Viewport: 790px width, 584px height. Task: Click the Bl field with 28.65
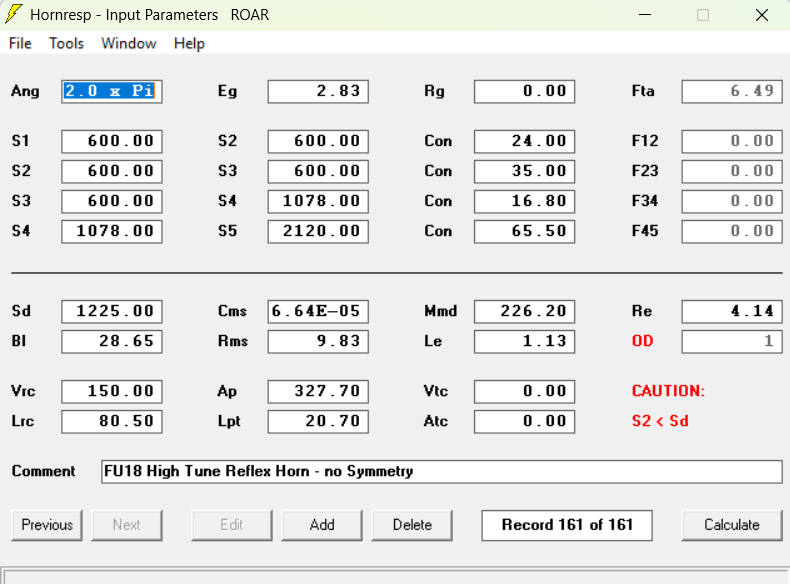[112, 341]
